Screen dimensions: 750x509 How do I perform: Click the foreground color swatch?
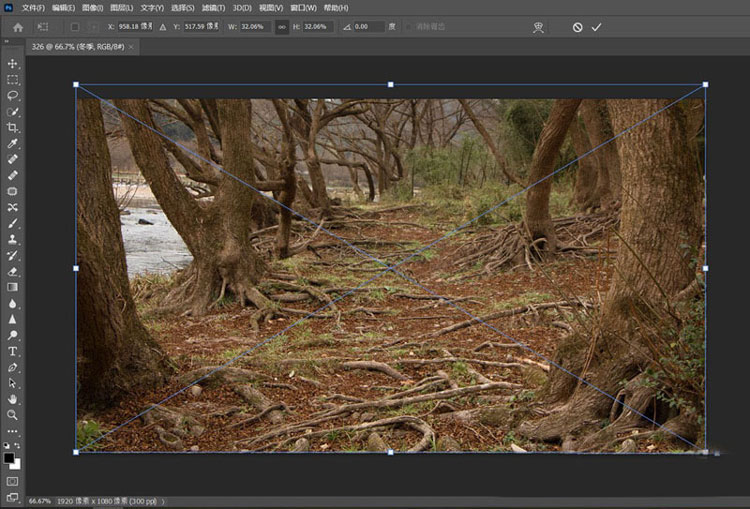click(x=9, y=457)
